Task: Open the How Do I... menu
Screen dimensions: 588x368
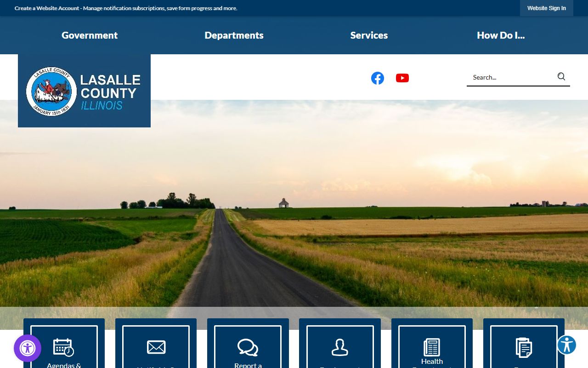Action: click(x=501, y=35)
